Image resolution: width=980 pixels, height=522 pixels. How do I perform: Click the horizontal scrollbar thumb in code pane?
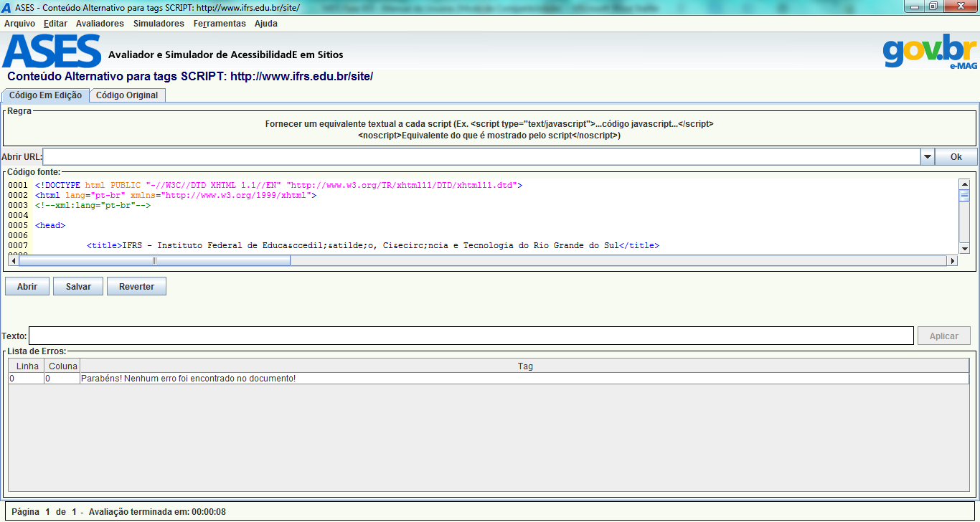click(154, 261)
